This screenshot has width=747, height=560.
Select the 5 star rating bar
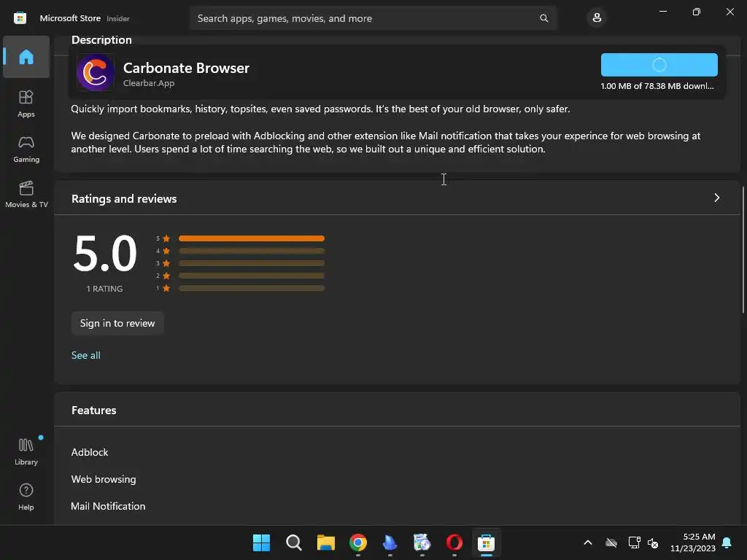(x=252, y=238)
